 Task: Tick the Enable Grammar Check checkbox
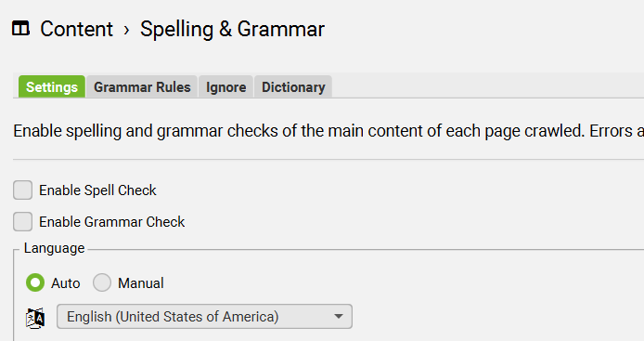tap(22, 222)
